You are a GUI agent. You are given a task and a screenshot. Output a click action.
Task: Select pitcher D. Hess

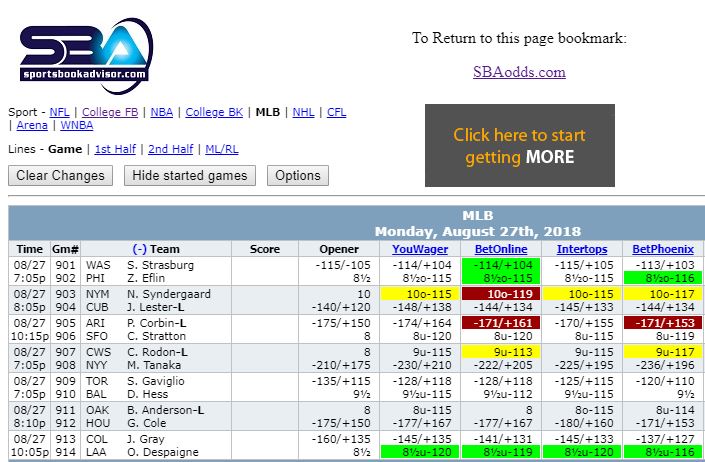pos(147,394)
